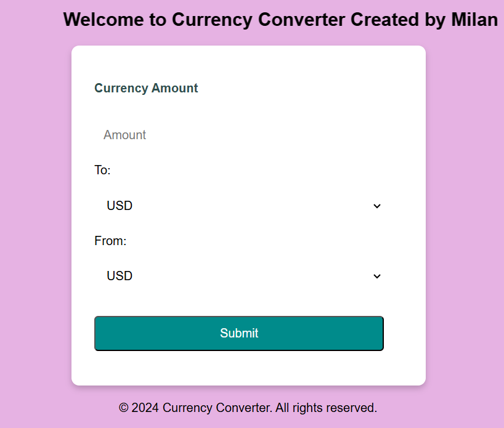Click the Submit text on button

pos(239,333)
